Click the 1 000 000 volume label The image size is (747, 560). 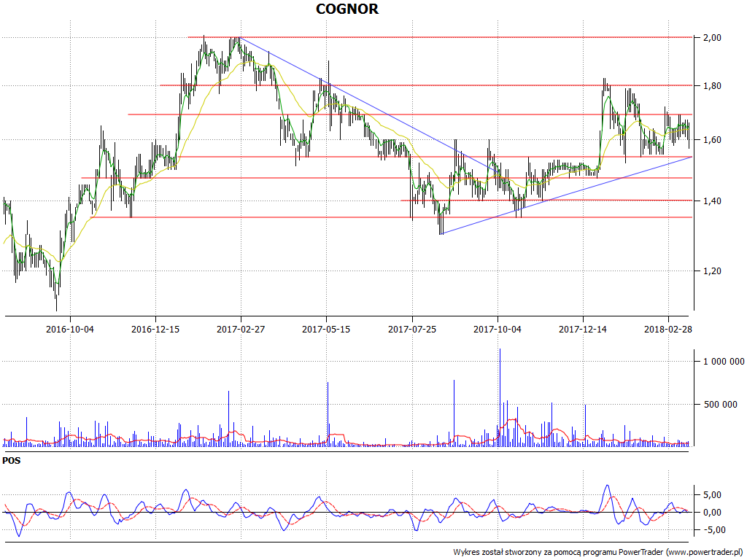tap(724, 362)
